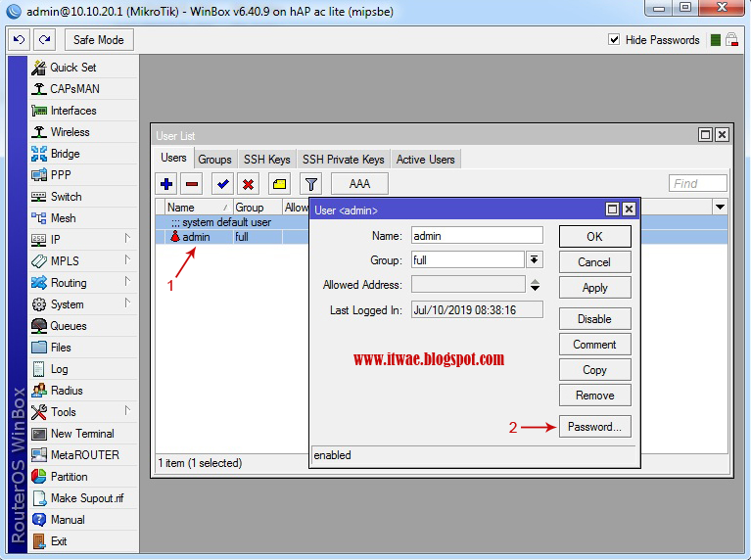Viewport: 751px width, 560px height.
Task: Open MetaROUTER in the sidebar
Action: pos(83,455)
